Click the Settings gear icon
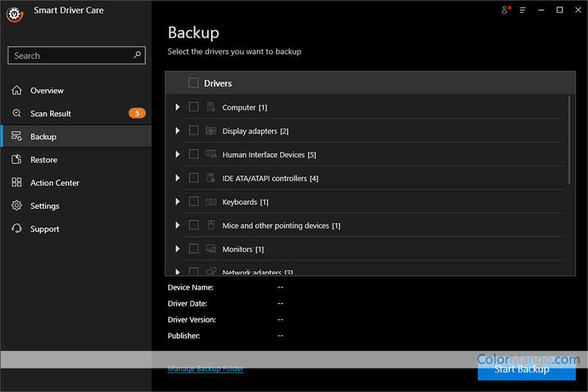This screenshot has height=392, width=588. 17,206
